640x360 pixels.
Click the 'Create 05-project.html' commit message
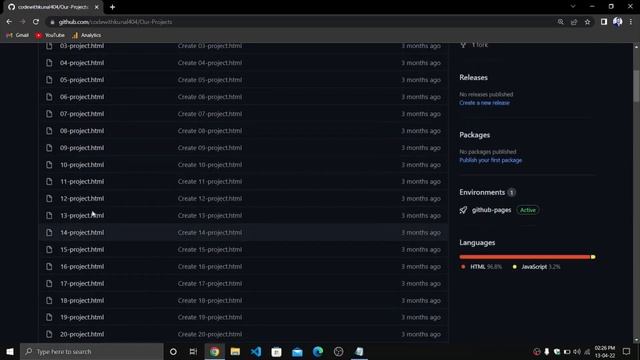[210, 80]
